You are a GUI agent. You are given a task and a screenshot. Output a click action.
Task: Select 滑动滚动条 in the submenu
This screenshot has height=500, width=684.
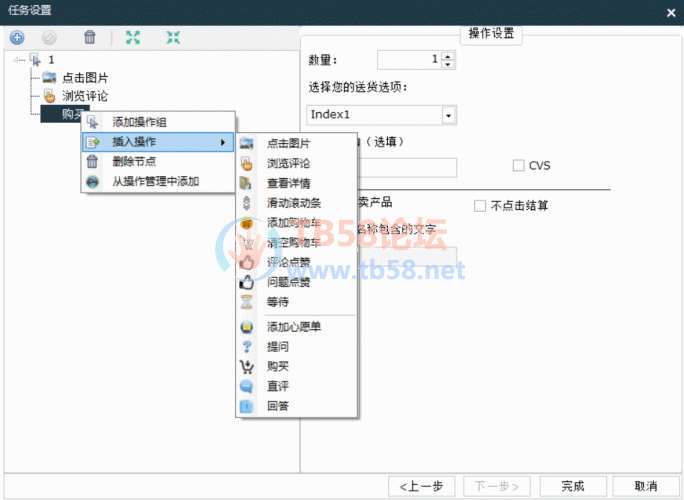(297, 203)
